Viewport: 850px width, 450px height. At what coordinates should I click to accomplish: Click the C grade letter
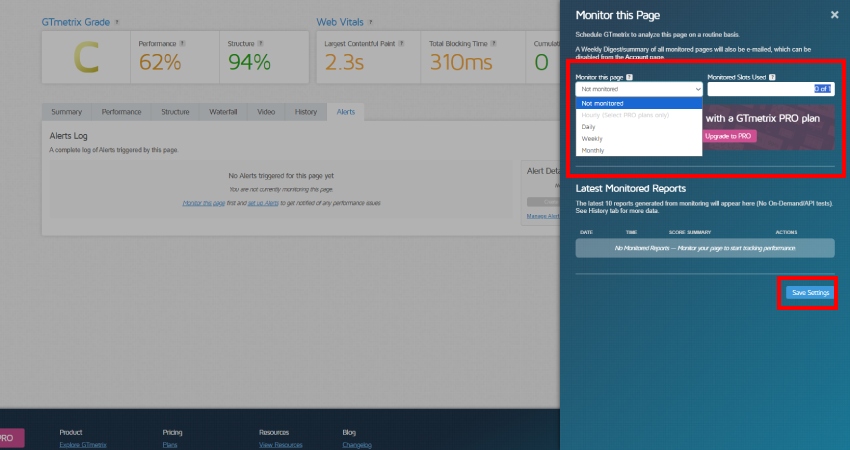(86, 57)
